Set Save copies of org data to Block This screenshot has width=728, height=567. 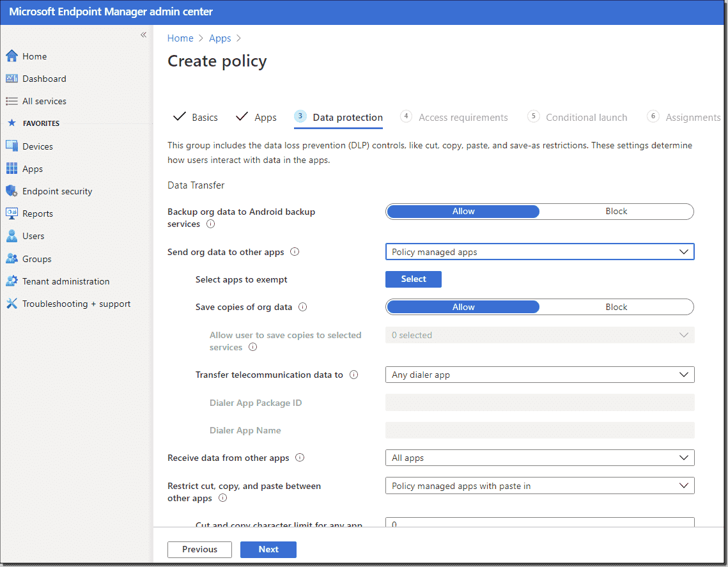point(616,307)
